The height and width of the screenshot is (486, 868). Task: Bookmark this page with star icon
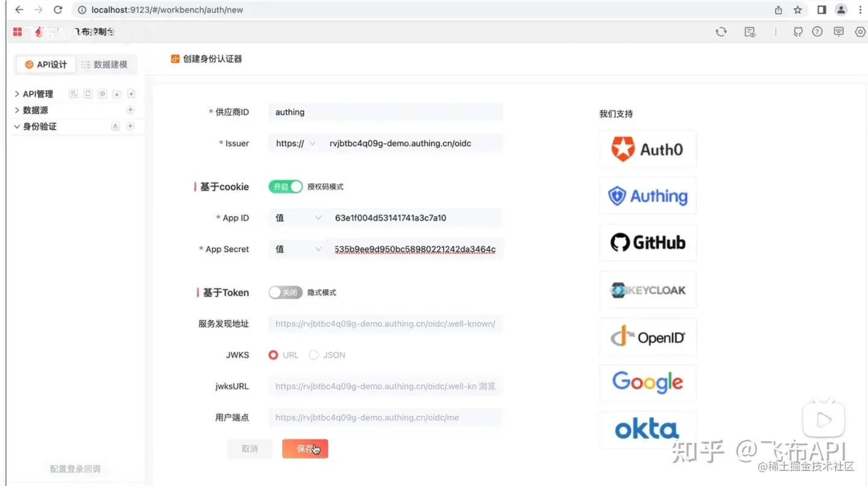pos(798,10)
